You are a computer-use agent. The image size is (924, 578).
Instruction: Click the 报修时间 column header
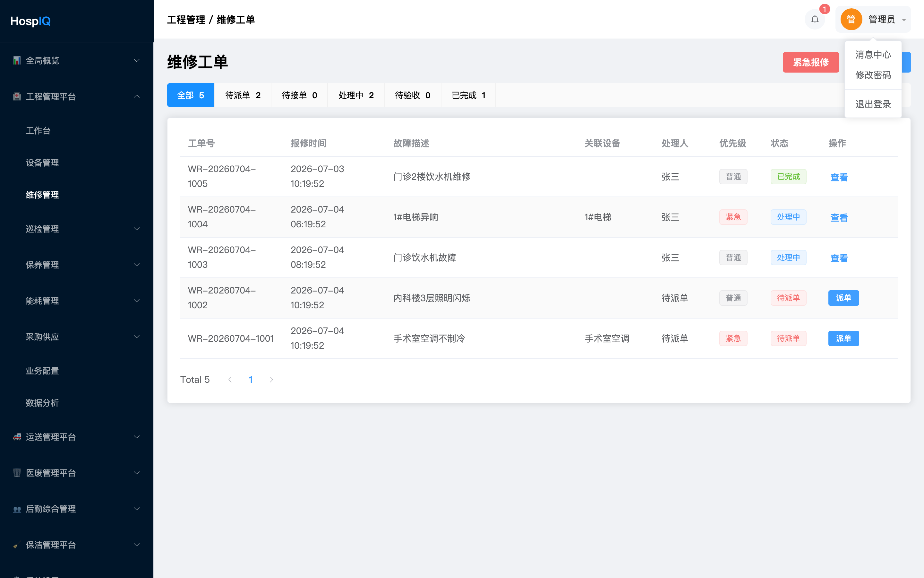(308, 143)
